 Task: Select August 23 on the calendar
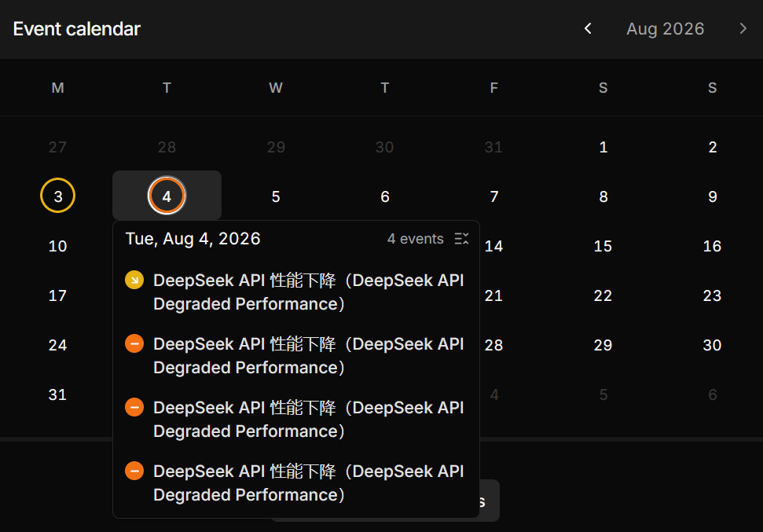pyautogui.click(x=713, y=295)
